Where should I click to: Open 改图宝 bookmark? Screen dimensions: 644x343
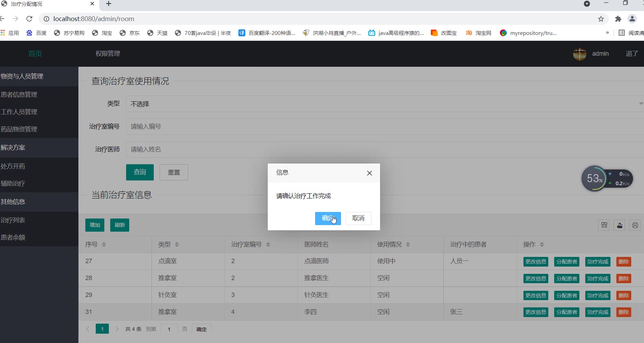(x=444, y=33)
